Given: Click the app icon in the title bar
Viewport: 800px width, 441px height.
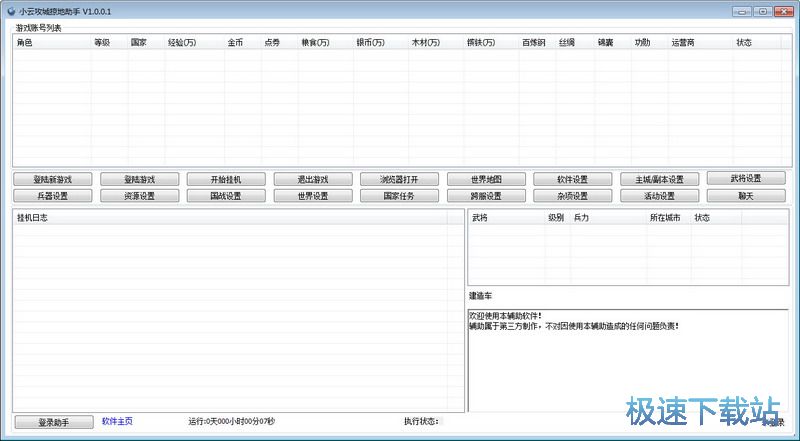Looking at the screenshot, I should 10,11.
